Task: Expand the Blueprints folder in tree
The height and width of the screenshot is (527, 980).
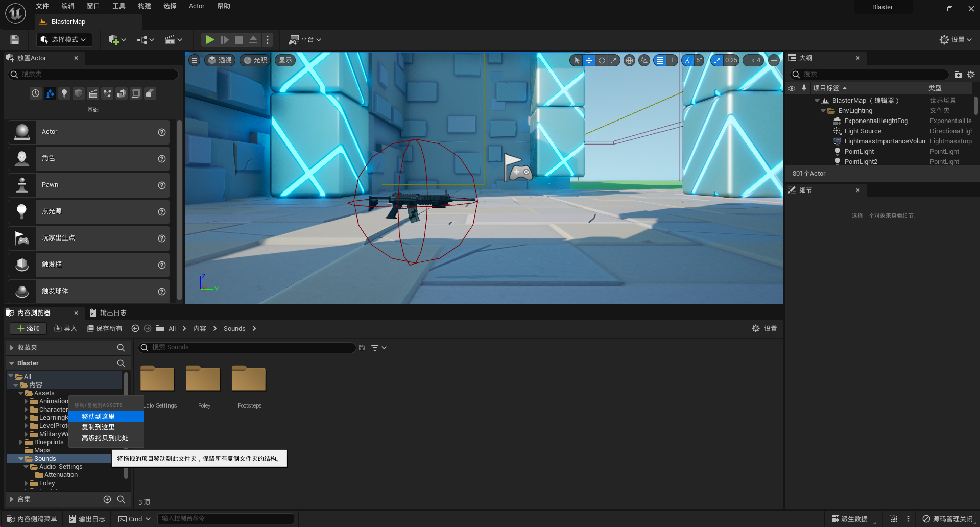Action: tap(21, 442)
